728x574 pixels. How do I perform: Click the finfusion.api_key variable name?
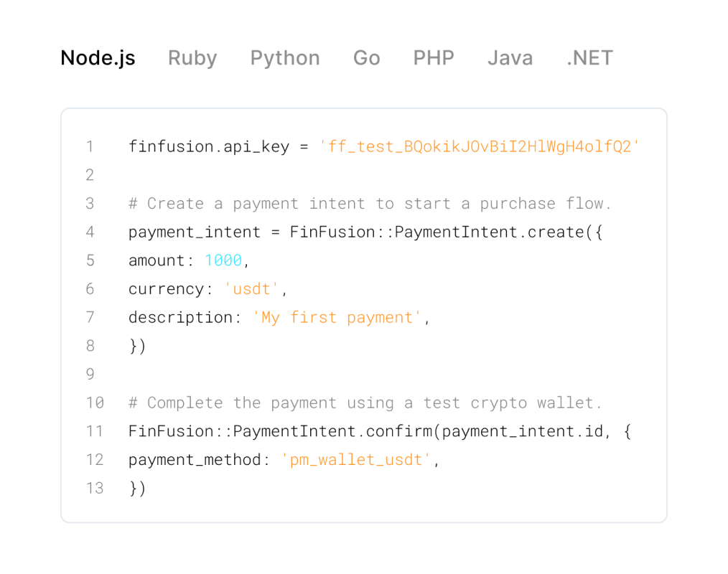(209, 147)
